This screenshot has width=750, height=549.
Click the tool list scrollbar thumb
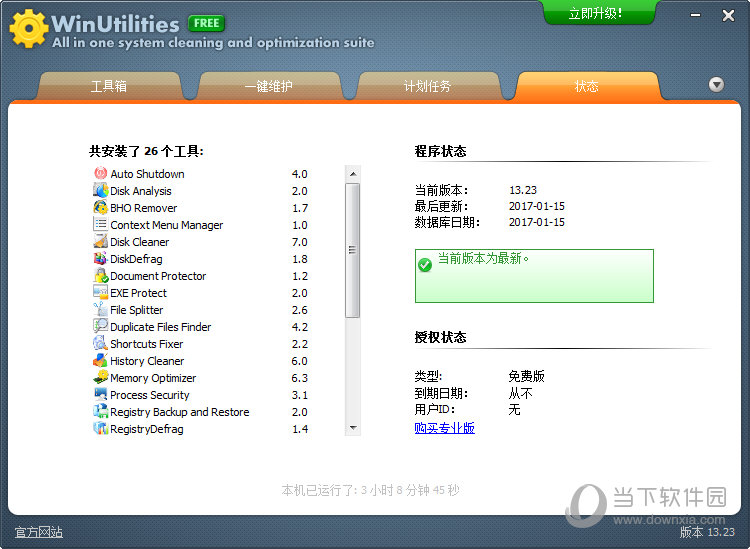pos(353,250)
